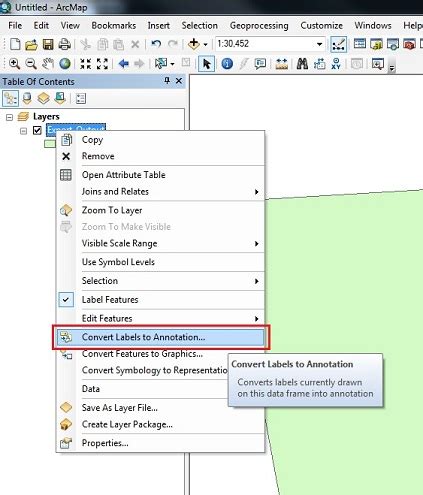Select the Pan hand tool
Screen dimensions: 423x495
point(48,63)
